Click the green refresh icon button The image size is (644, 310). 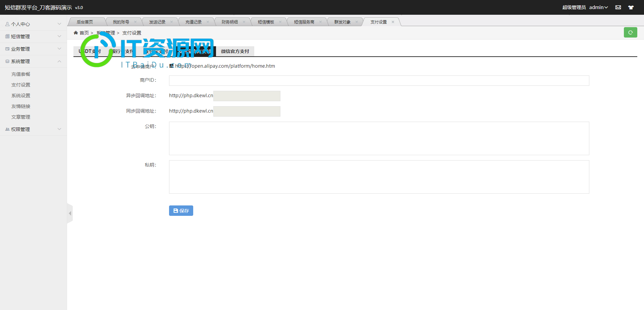[630, 33]
